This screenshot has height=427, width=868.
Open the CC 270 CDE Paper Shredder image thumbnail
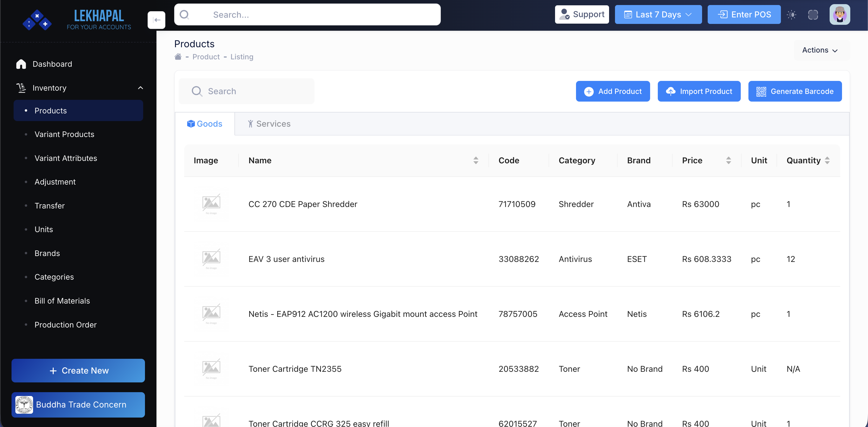[211, 203]
